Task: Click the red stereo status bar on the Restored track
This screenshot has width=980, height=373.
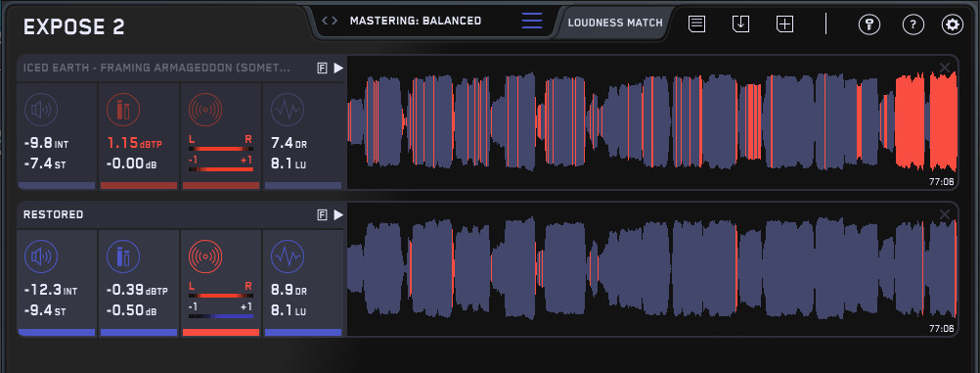Action: 221,332
